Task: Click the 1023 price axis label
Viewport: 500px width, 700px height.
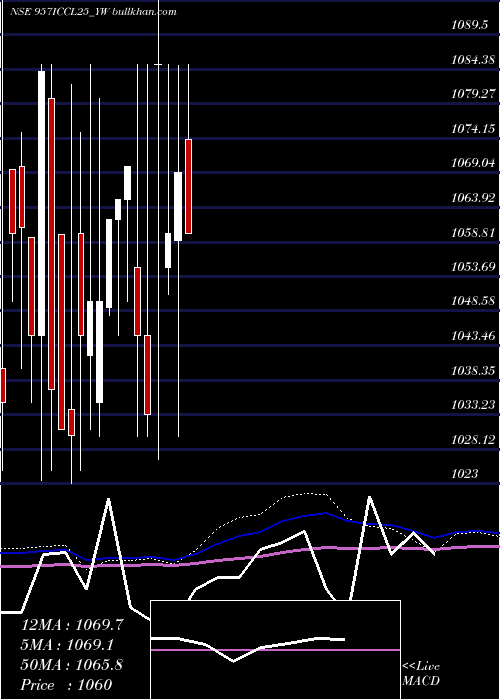Action: click(x=464, y=473)
